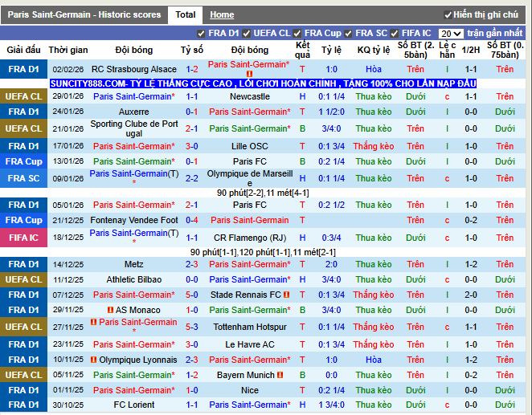The width and height of the screenshot is (532, 415).
Task: Click the FRA SC league badge
Action: click(24, 178)
